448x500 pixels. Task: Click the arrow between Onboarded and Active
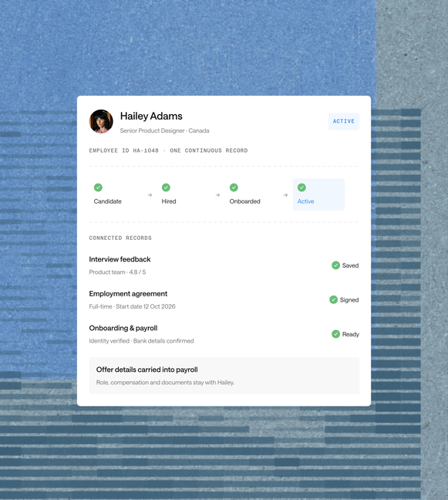coord(285,195)
